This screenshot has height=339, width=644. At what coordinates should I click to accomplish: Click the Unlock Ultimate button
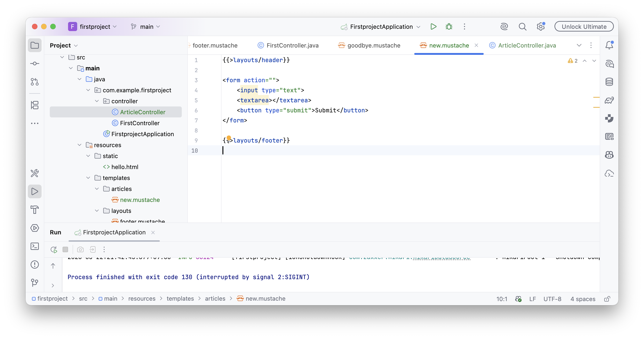[x=584, y=26]
